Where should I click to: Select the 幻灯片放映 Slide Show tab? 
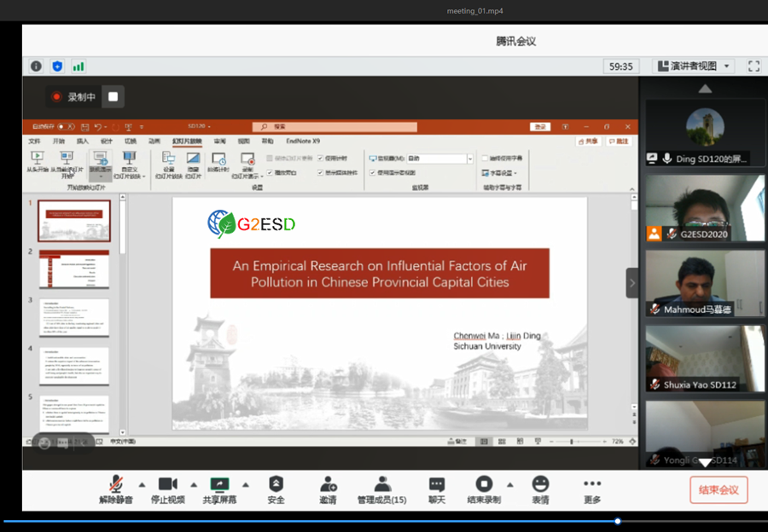187,141
